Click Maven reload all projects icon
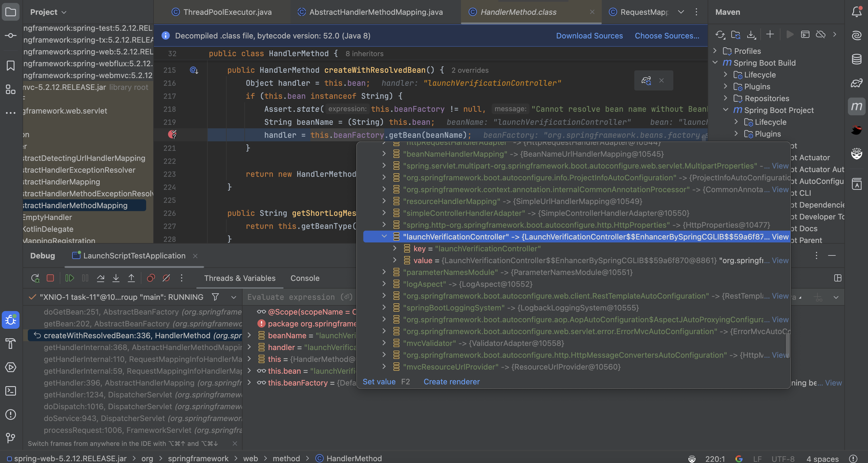This screenshot has height=463, width=868. [720, 35]
